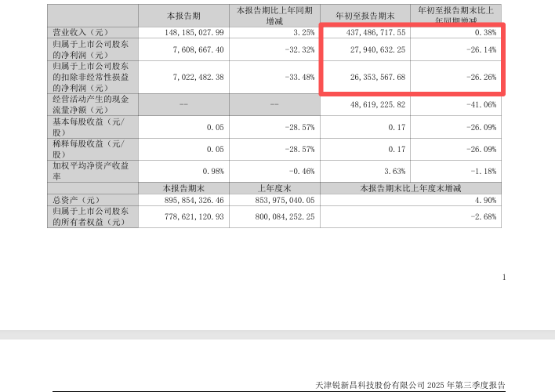Click the 本报告期末比上年度末增减 header

tap(411, 188)
